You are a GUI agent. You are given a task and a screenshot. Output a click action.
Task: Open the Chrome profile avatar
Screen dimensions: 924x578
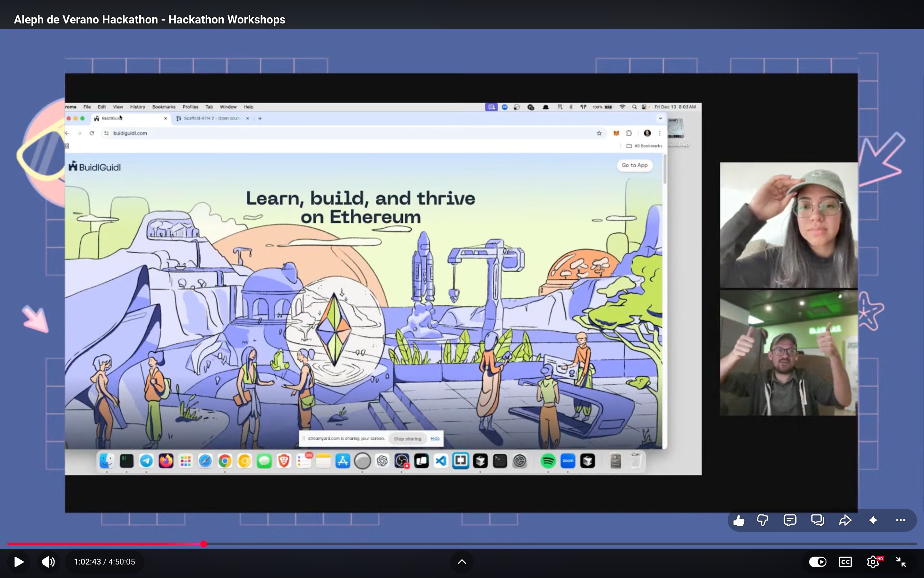pyautogui.click(x=647, y=133)
